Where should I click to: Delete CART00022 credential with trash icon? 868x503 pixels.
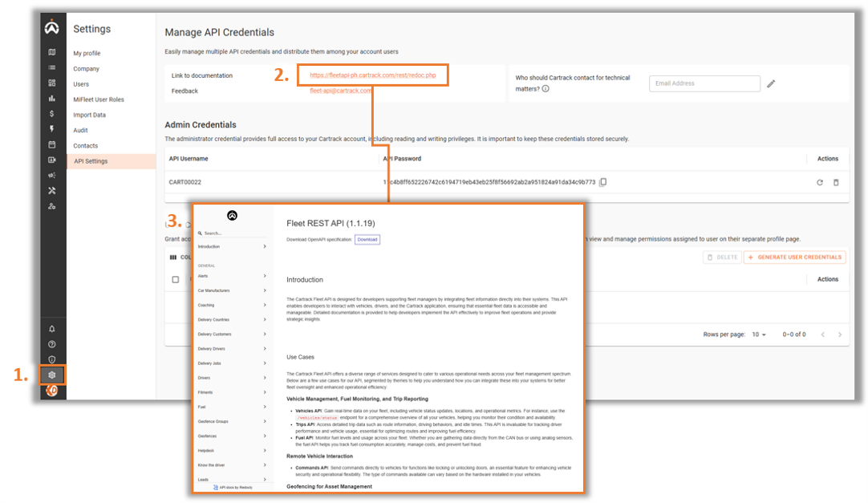836,182
